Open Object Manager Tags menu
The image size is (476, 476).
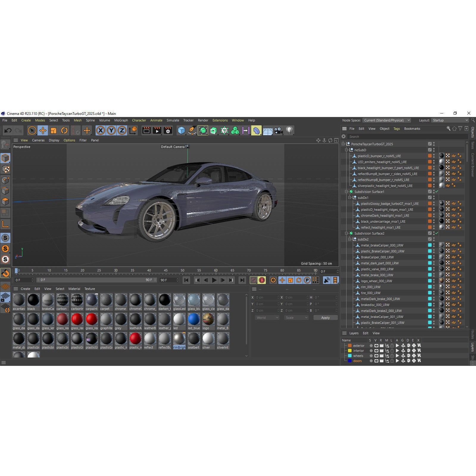point(397,129)
